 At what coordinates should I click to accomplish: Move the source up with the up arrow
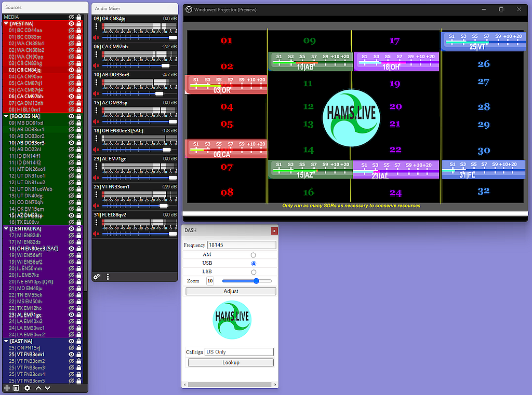[38, 388]
